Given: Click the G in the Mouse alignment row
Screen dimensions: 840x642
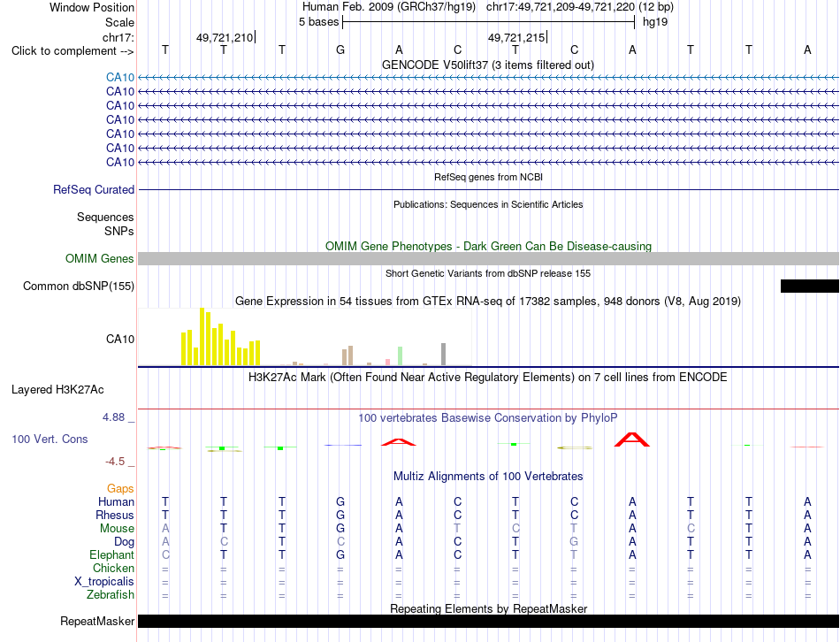Looking at the screenshot, I should tap(340, 529).
